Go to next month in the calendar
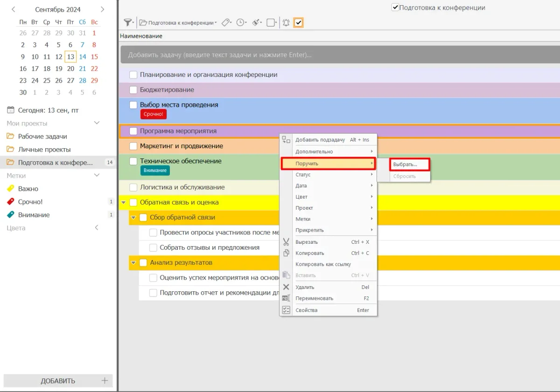560x392 pixels. coord(103,9)
